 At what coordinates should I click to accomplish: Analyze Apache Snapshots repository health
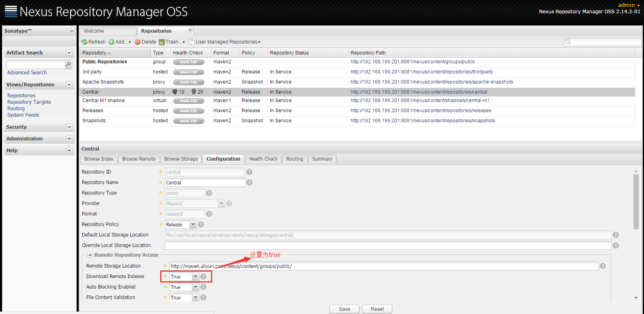(188, 82)
